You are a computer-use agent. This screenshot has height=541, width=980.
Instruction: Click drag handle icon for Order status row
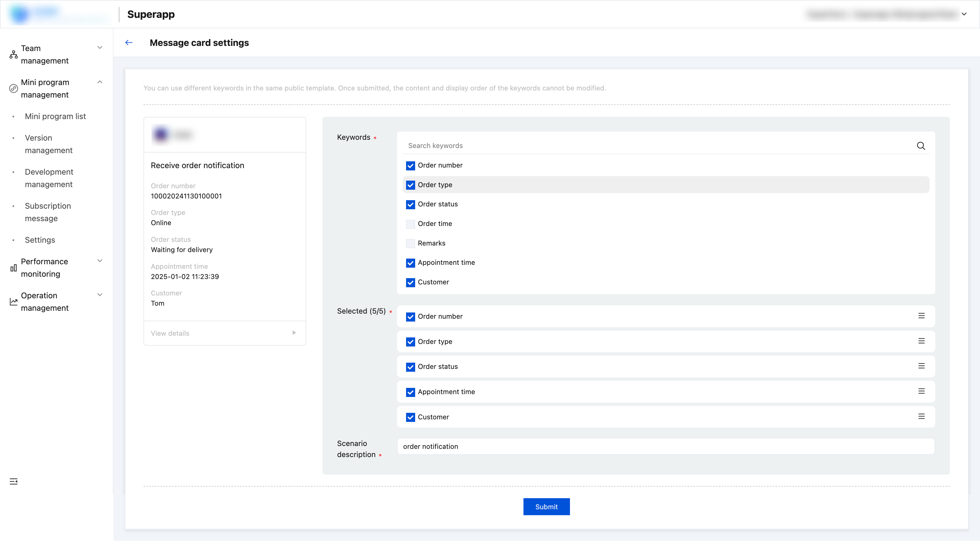pos(921,366)
